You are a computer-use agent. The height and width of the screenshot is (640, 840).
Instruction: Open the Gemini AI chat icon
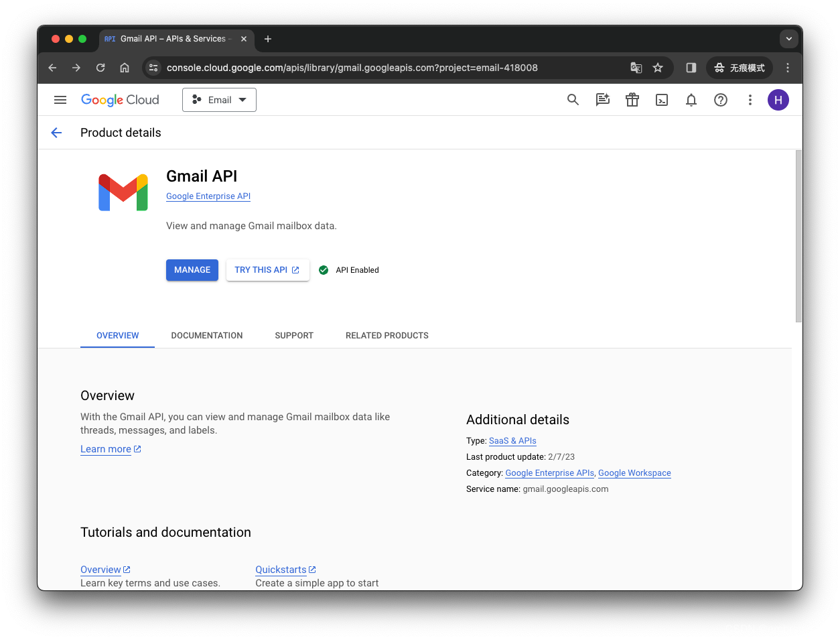pos(603,100)
